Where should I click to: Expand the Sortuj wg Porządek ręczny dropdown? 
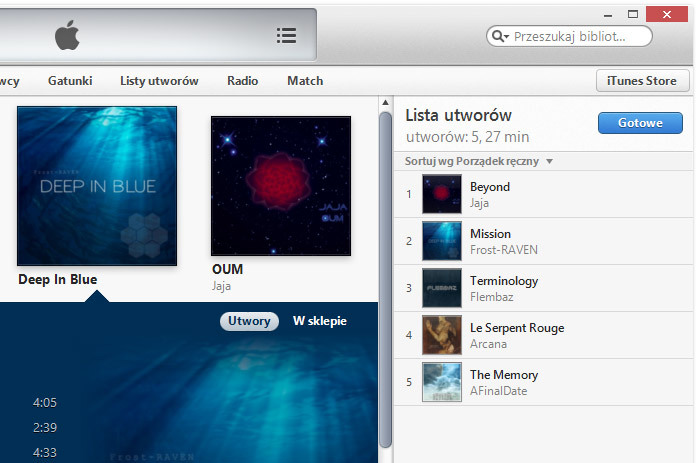[x=479, y=161]
